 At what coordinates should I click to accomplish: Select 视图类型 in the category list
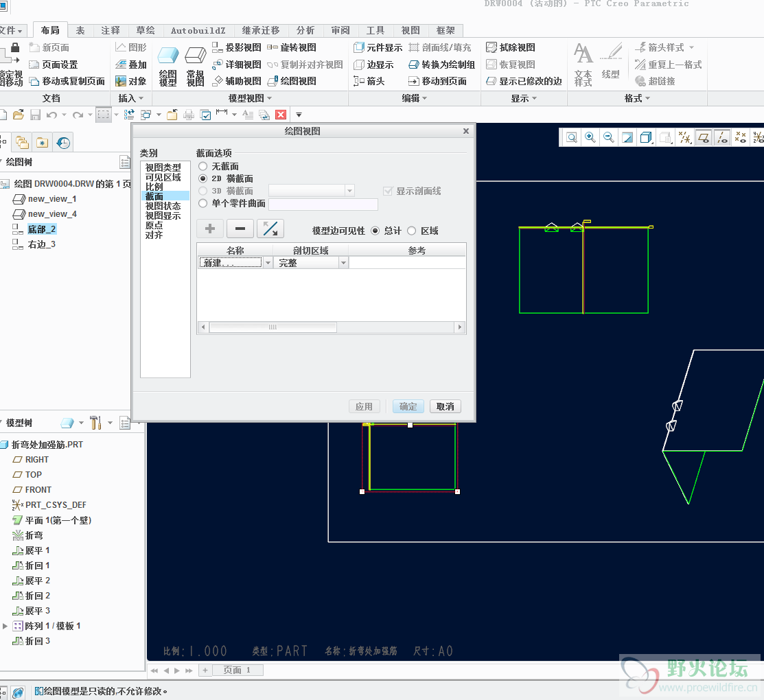tap(163, 167)
